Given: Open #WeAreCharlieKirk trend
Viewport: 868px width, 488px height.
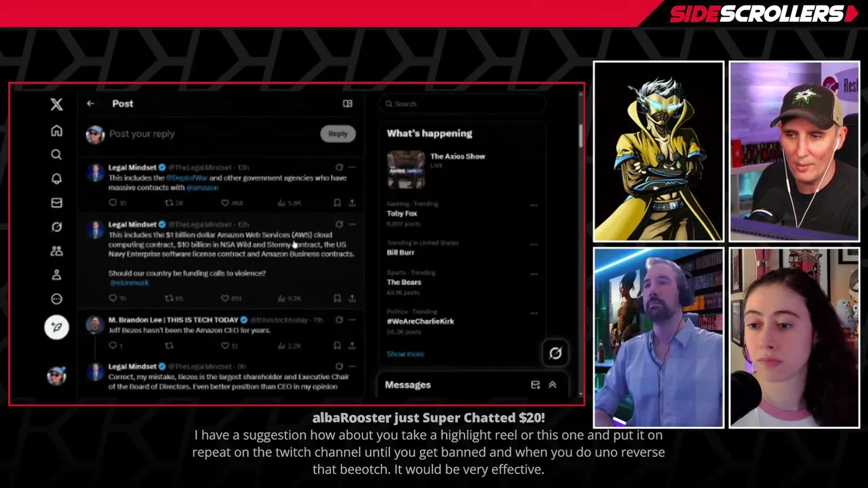Looking at the screenshot, I should point(420,321).
